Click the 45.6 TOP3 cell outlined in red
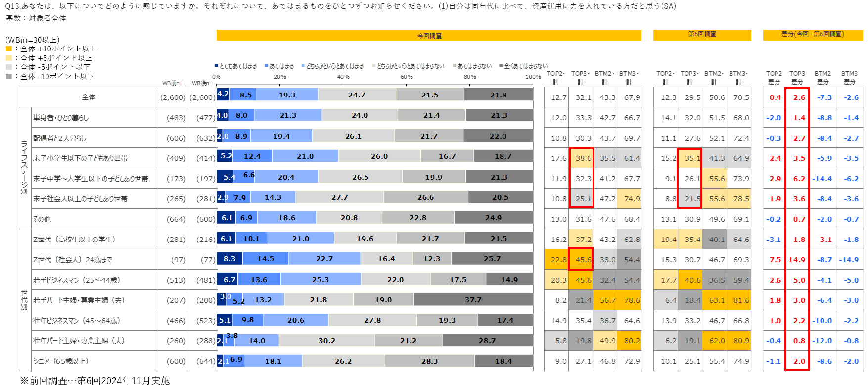Viewport: 868px width, 385px height. (x=581, y=260)
